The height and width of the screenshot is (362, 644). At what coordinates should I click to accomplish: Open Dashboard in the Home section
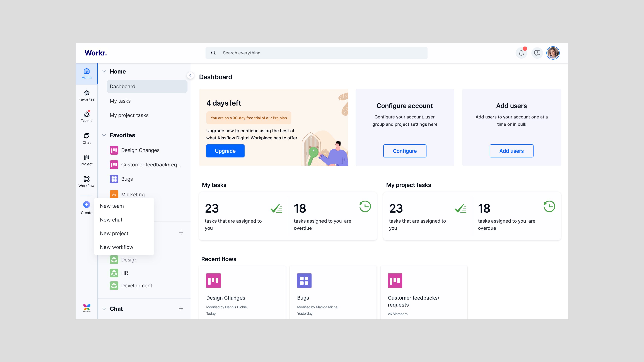coord(147,86)
